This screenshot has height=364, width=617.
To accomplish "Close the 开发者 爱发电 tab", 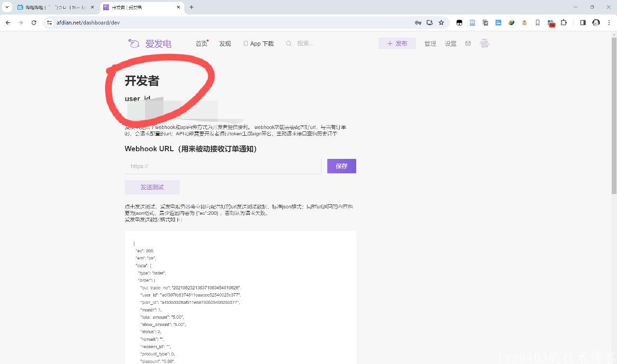I will click(179, 7).
